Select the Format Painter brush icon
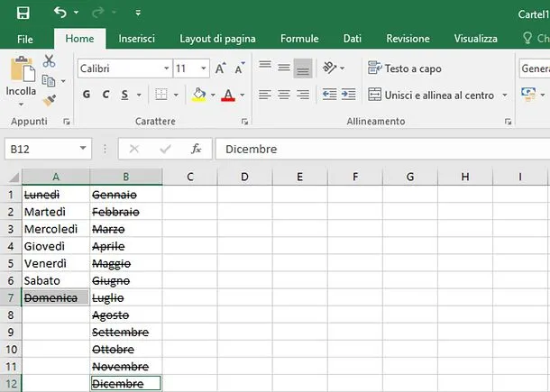 pyautogui.click(x=49, y=101)
